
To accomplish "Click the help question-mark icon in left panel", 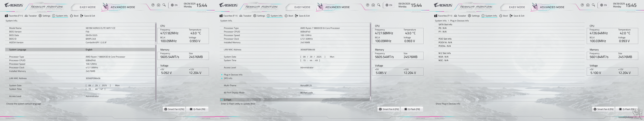I will (x=153, y=5).
